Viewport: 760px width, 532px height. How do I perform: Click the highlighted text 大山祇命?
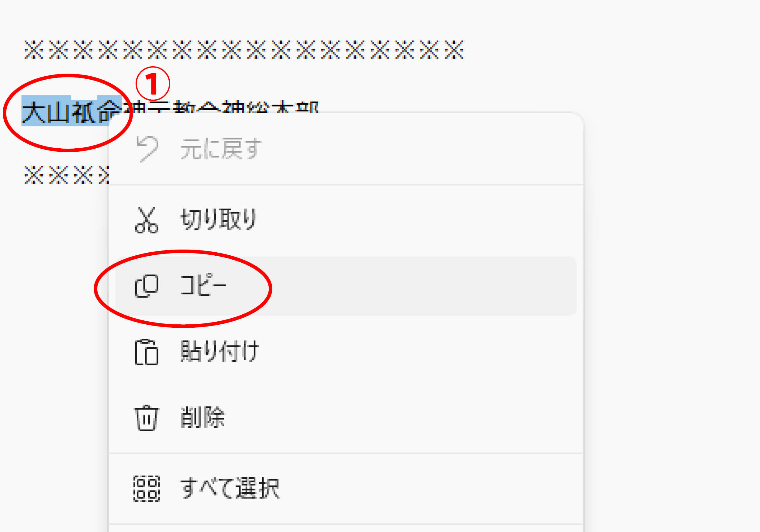(71, 111)
